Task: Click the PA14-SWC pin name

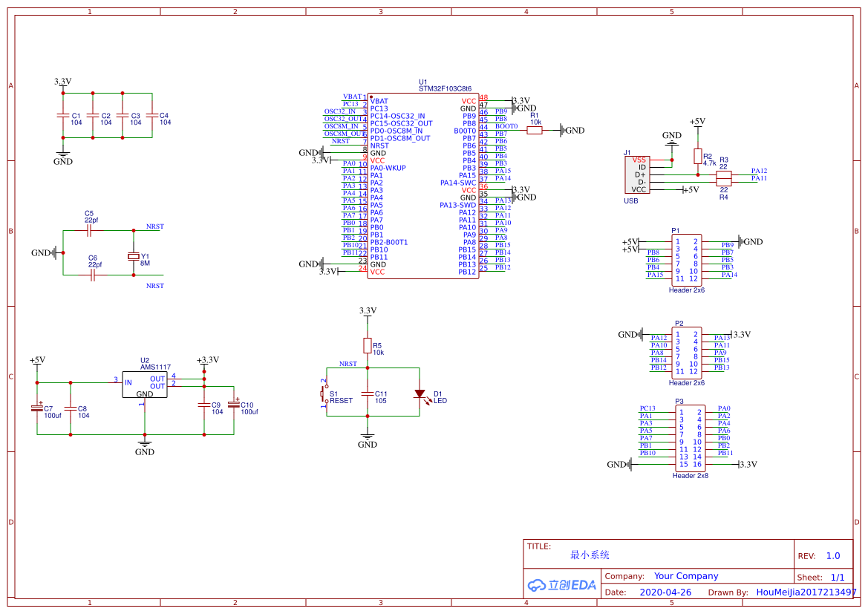Action: (458, 183)
